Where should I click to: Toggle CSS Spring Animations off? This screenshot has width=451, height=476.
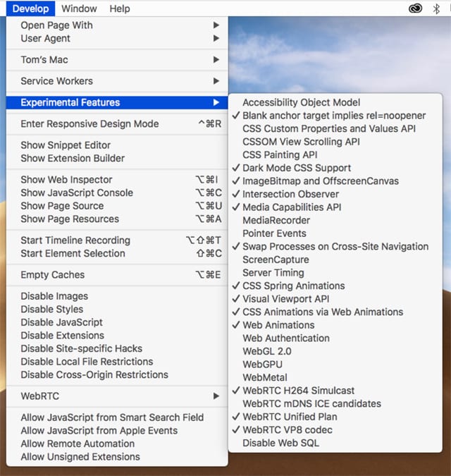tap(293, 286)
